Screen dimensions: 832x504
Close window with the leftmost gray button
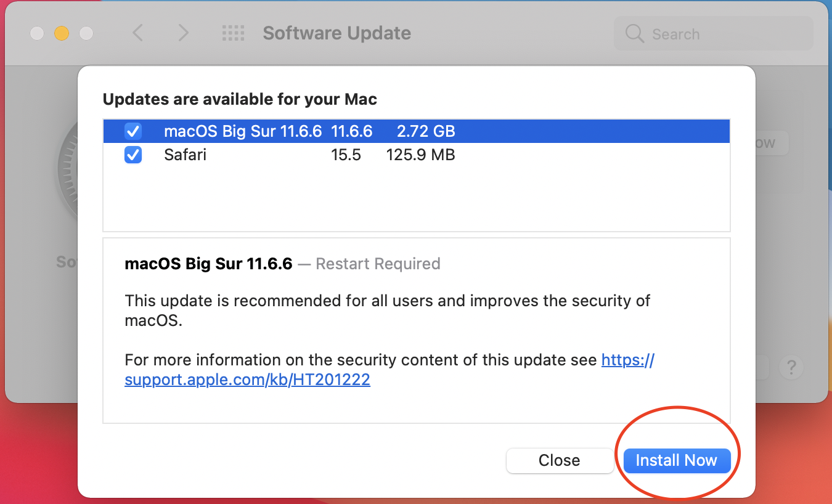click(x=37, y=33)
